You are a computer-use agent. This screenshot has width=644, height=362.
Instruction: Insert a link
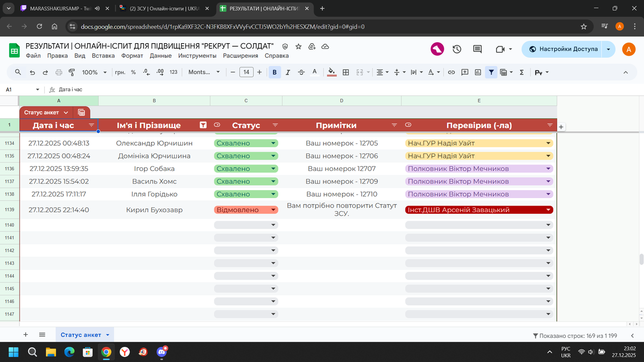tap(451, 72)
